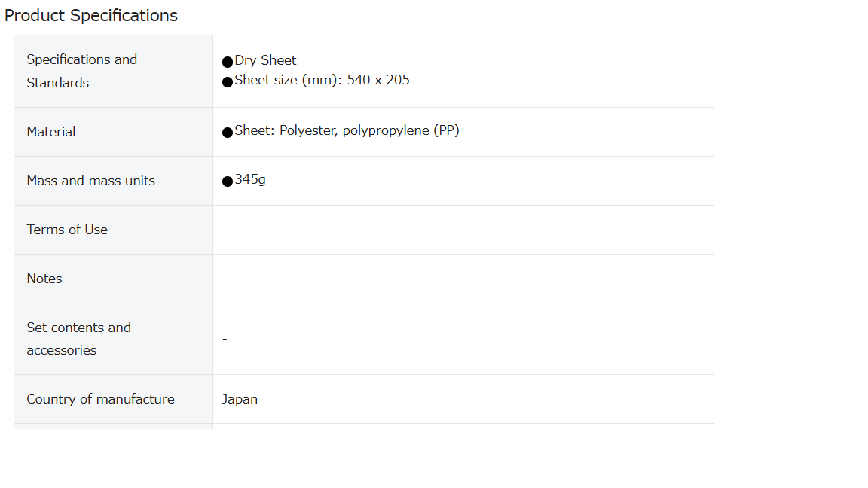Click the Sheet size 540 x 205 text
The width and height of the screenshot is (868, 488).
pyautogui.click(x=322, y=80)
